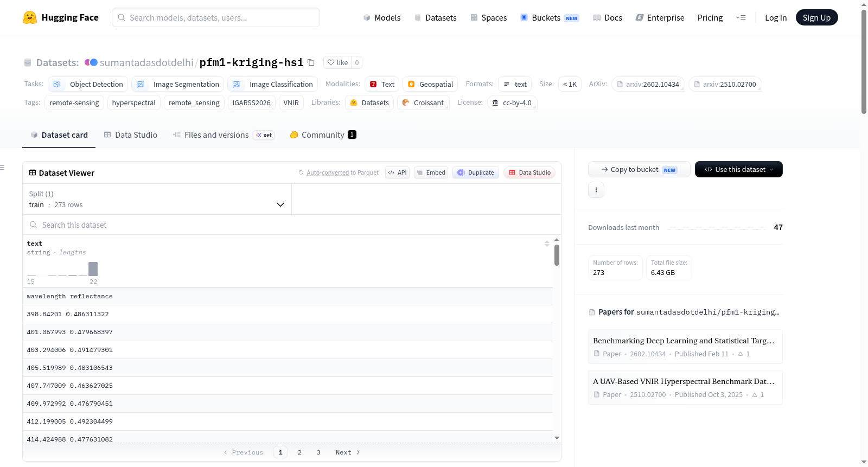Click the dataset viewer vertical scrollbar thumb
868x467 pixels.
[x=557, y=255]
